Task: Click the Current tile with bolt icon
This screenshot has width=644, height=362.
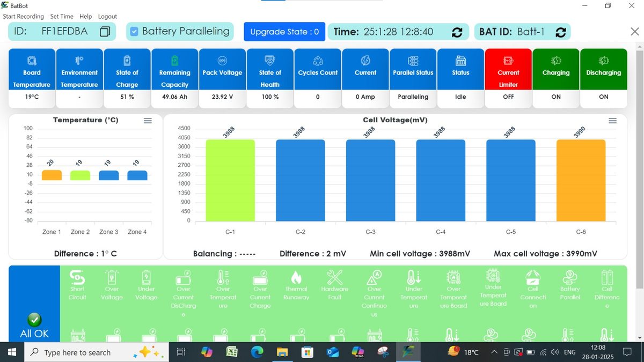Action: [365, 78]
